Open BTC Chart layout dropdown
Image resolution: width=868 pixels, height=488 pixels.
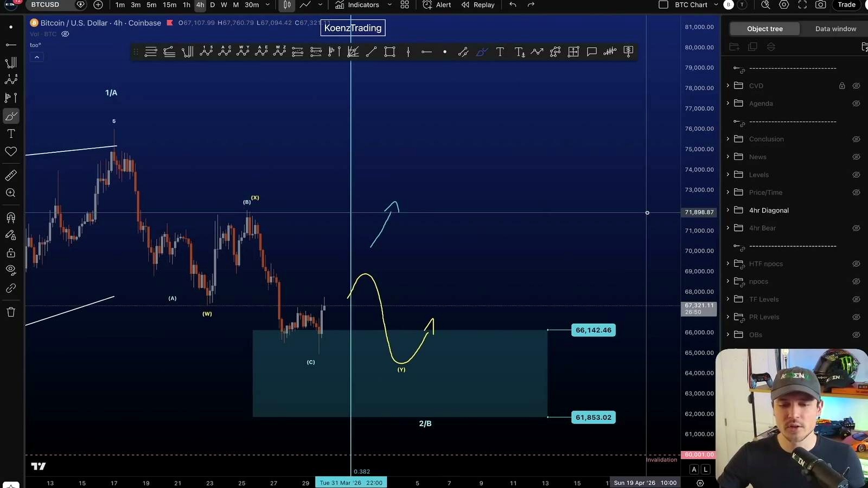point(716,5)
